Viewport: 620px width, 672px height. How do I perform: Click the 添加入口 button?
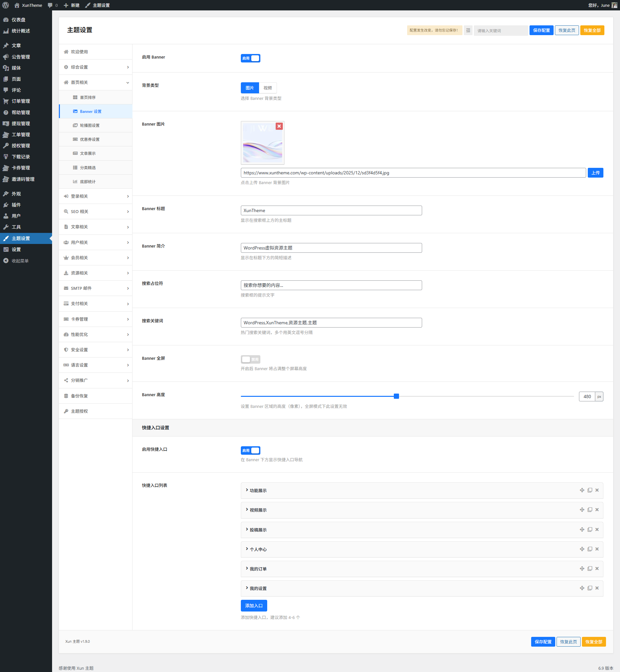[254, 606]
